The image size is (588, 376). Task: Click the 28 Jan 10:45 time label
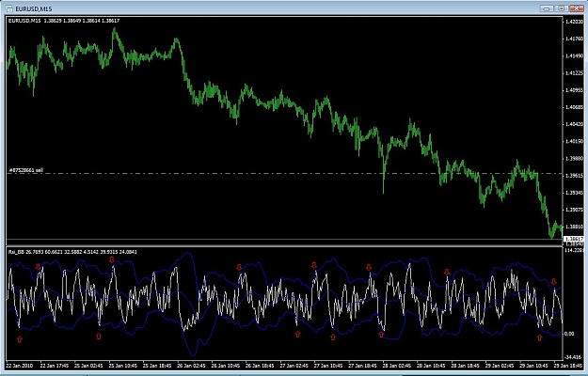[431, 366]
